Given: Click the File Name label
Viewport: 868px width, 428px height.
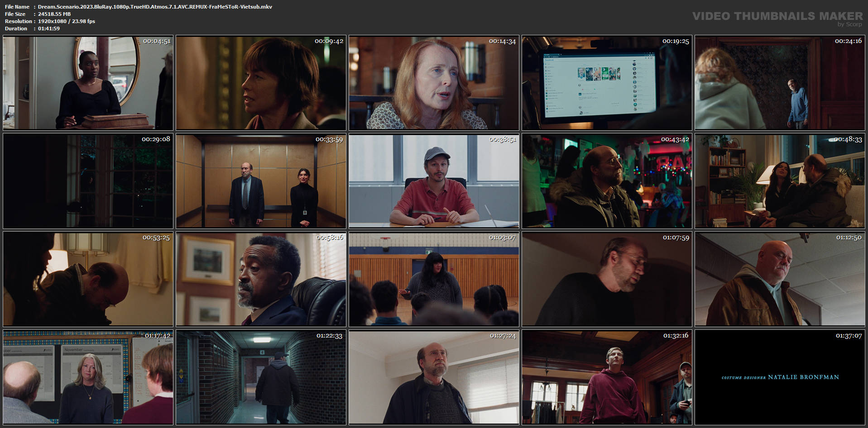Looking at the screenshot, I should (x=17, y=7).
